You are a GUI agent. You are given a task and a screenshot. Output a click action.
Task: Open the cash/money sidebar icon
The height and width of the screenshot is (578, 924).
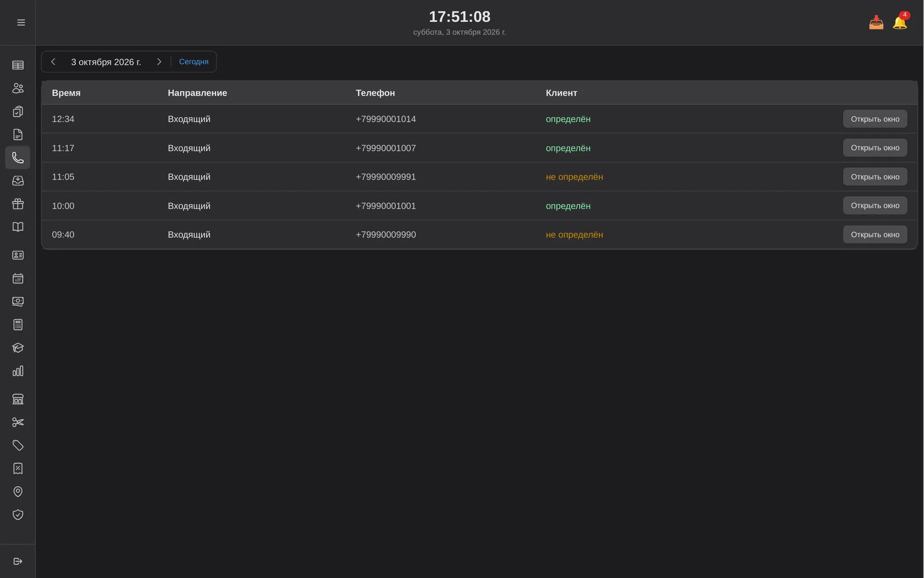(x=18, y=301)
